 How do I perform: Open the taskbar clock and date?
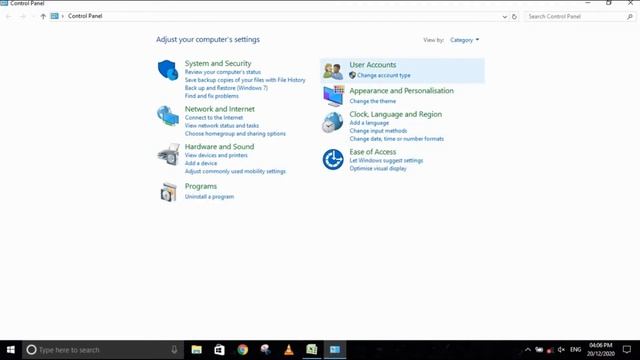(x=601, y=350)
